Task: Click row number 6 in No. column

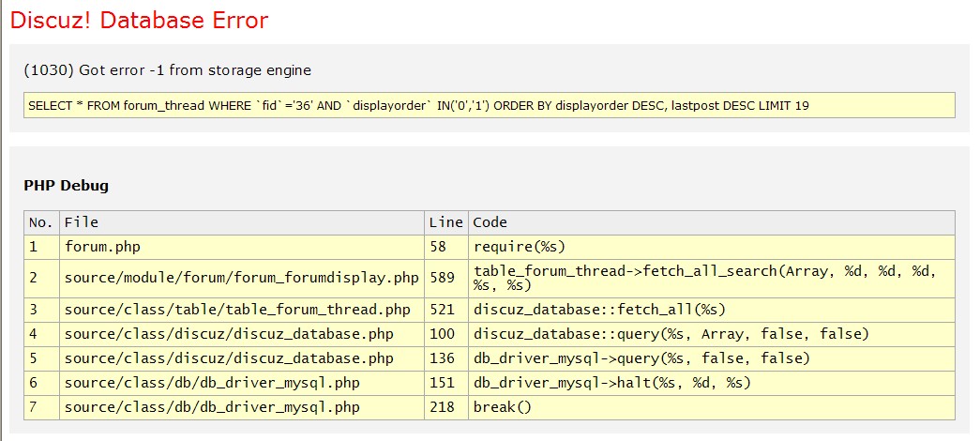Action: 42,383
